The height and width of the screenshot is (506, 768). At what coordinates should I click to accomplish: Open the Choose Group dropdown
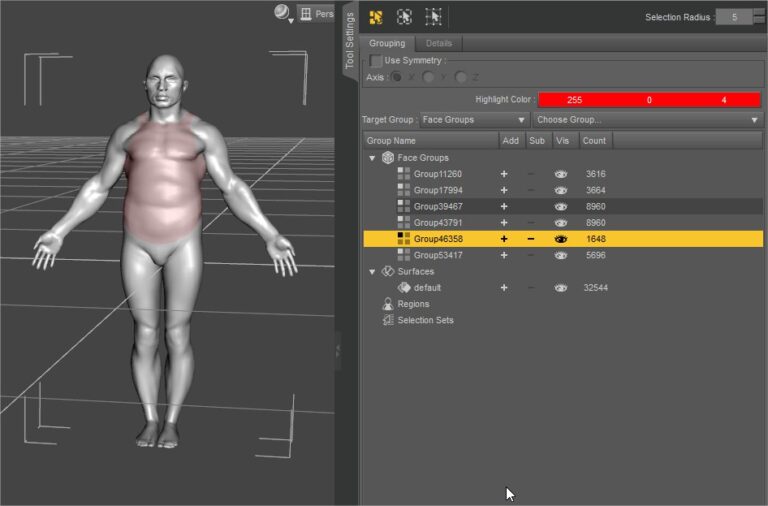point(647,120)
